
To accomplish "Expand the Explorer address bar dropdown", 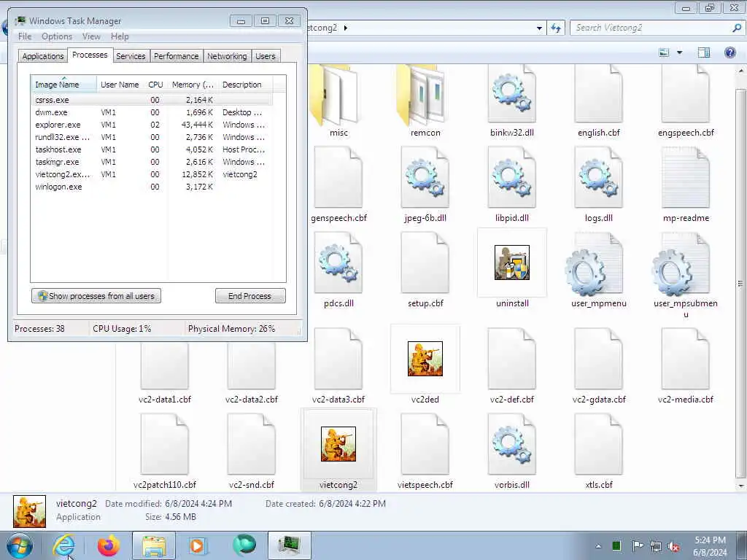I will pyautogui.click(x=539, y=28).
